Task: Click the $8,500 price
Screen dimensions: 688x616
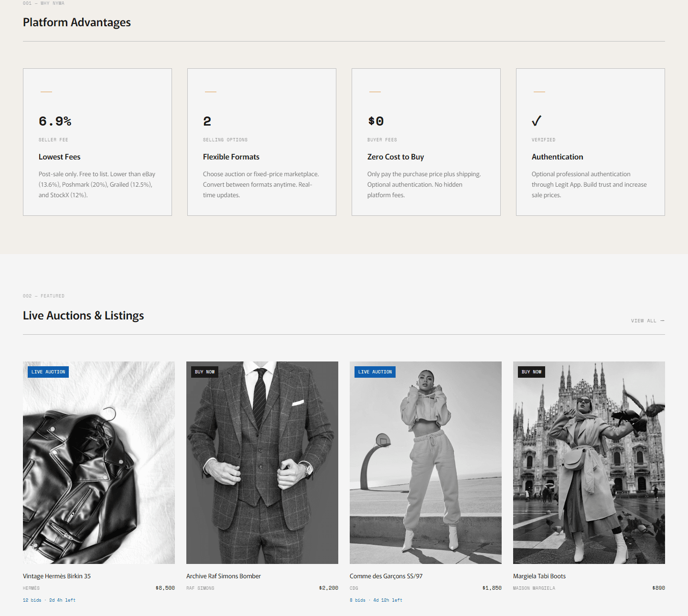Action: click(x=165, y=588)
